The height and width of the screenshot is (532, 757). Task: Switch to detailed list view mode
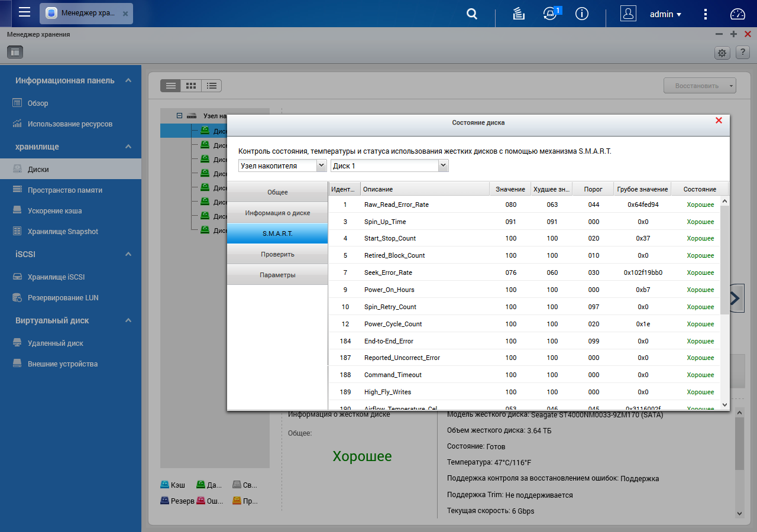211,86
